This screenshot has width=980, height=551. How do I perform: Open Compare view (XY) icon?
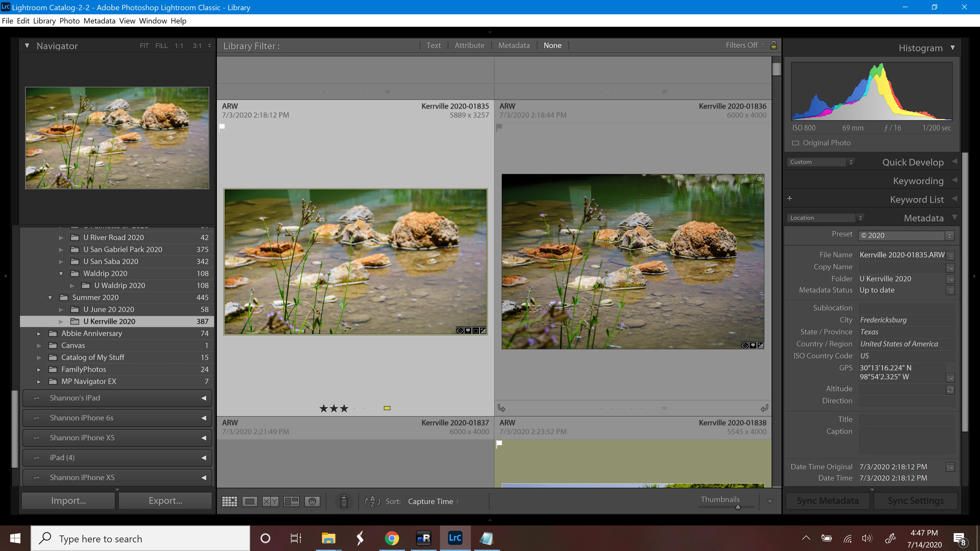(271, 501)
